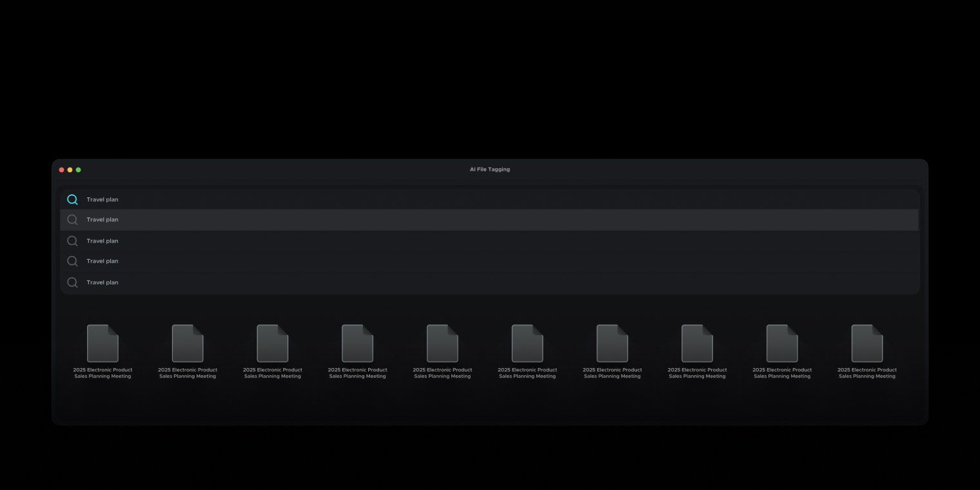Viewport: 980px width, 490px height.
Task: Select the highlighted first "Travel plan" suggestion
Action: 451,220
